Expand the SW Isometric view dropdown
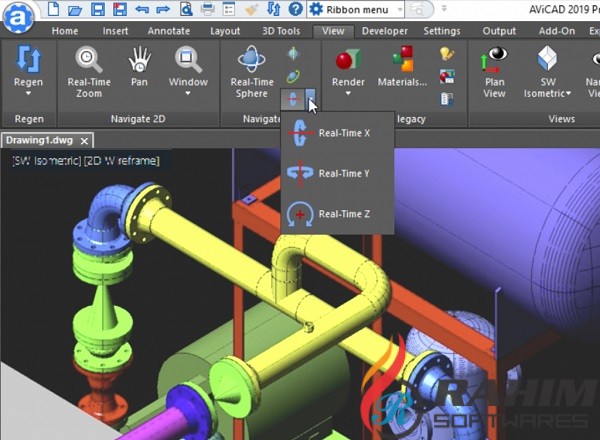This screenshot has height=440, width=600. tap(567, 94)
